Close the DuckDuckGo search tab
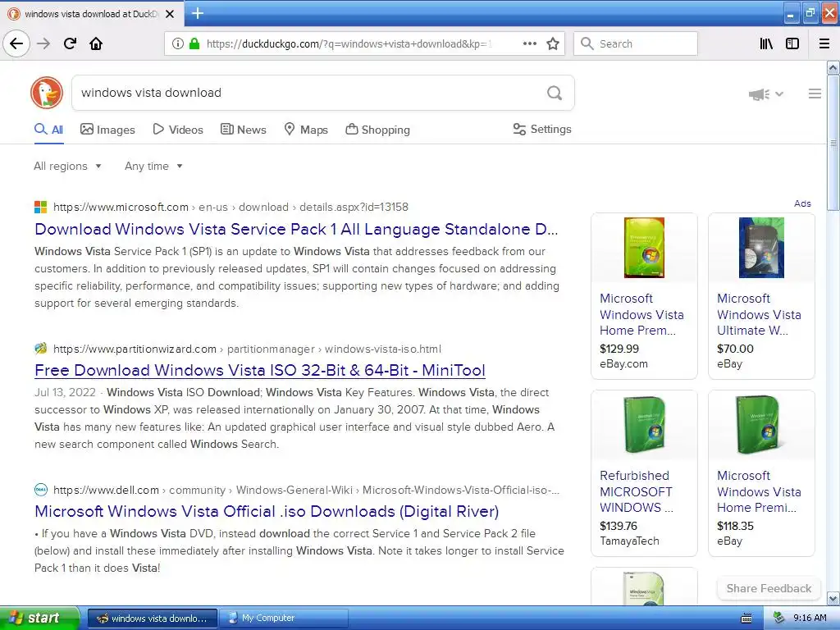This screenshot has height=630, width=840. pos(170,14)
